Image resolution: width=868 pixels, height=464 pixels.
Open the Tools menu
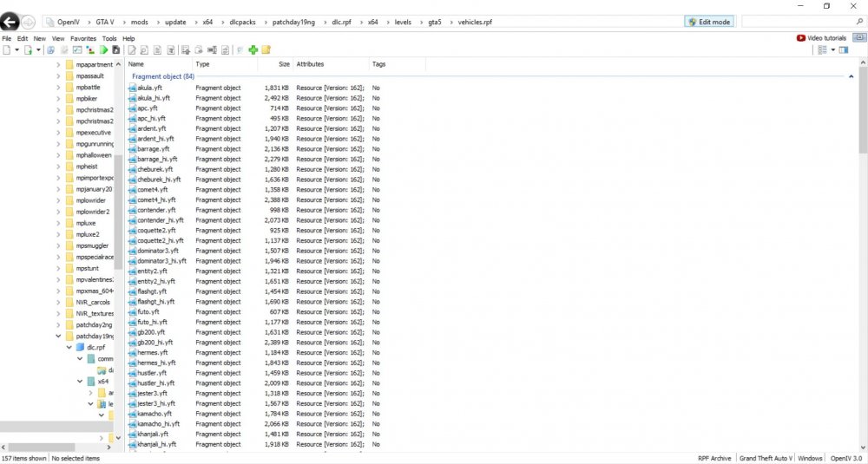pos(109,39)
